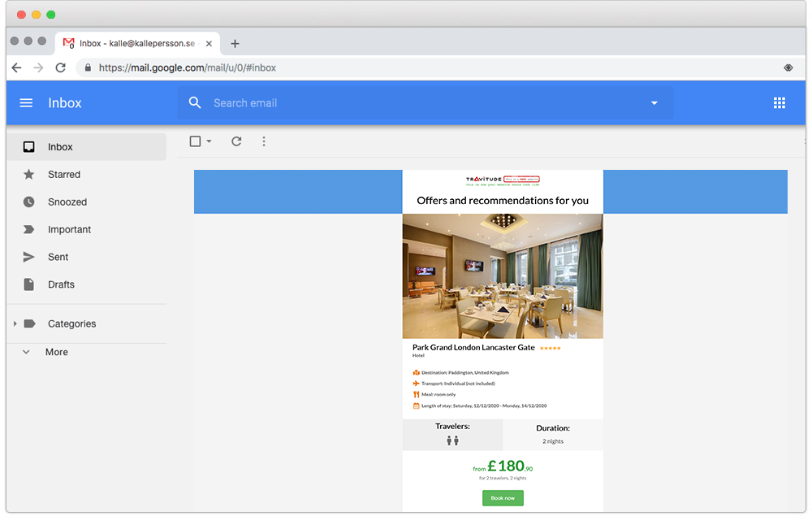Open the hamburger main menu
812x525 pixels.
(x=26, y=103)
